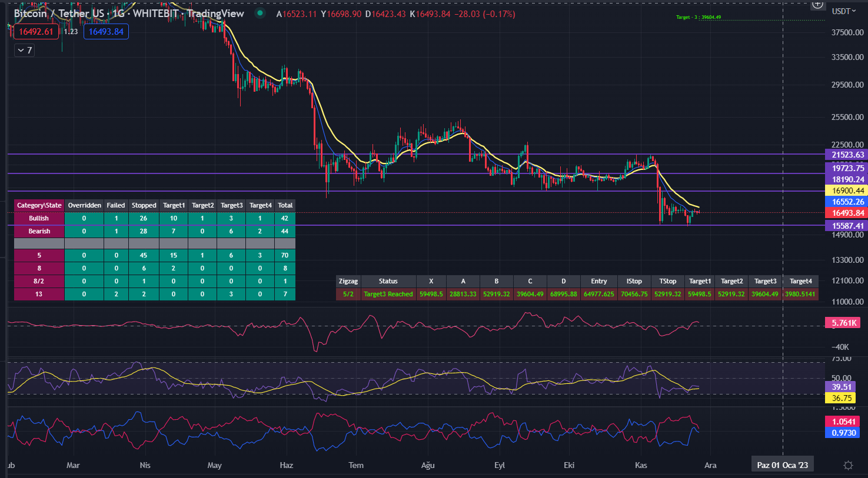Click the blue buy price button 16493.84
This screenshot has height=478, width=868.
pos(106,32)
